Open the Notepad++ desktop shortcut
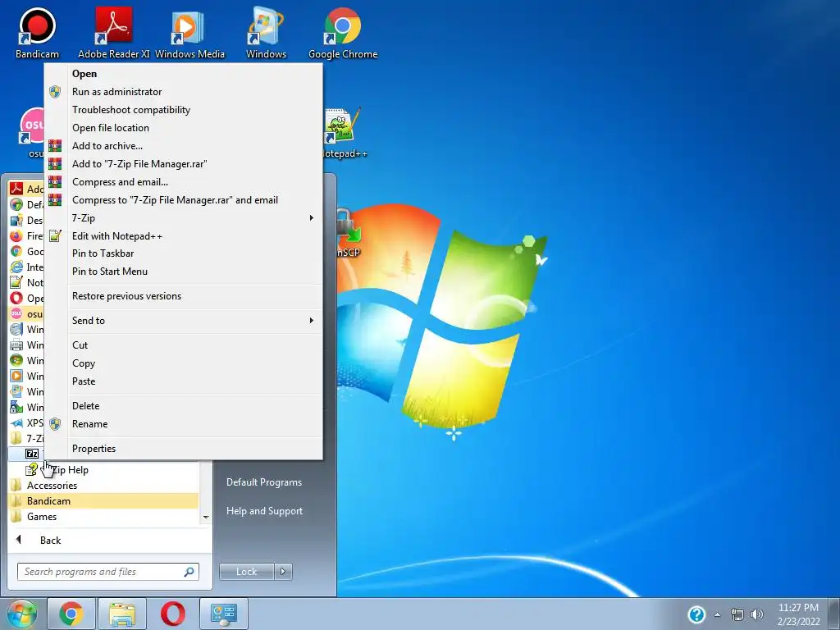 [343, 133]
